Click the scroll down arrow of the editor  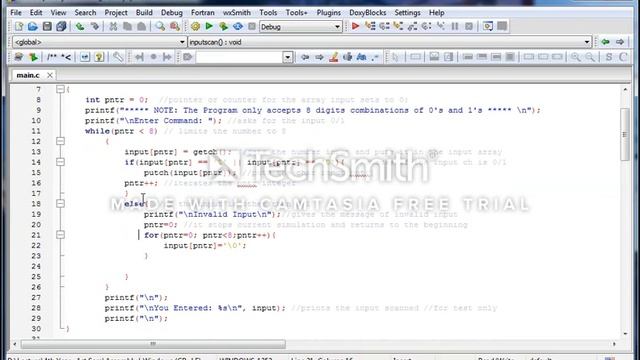point(625,333)
